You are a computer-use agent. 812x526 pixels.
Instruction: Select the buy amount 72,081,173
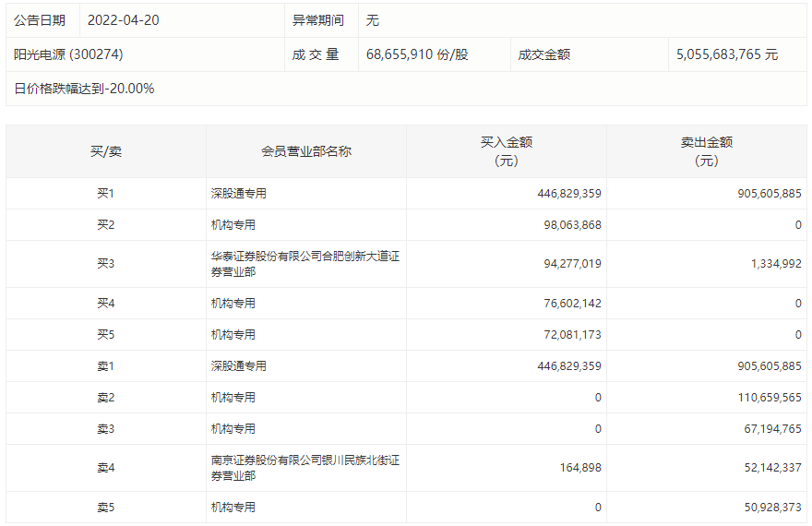(x=572, y=334)
